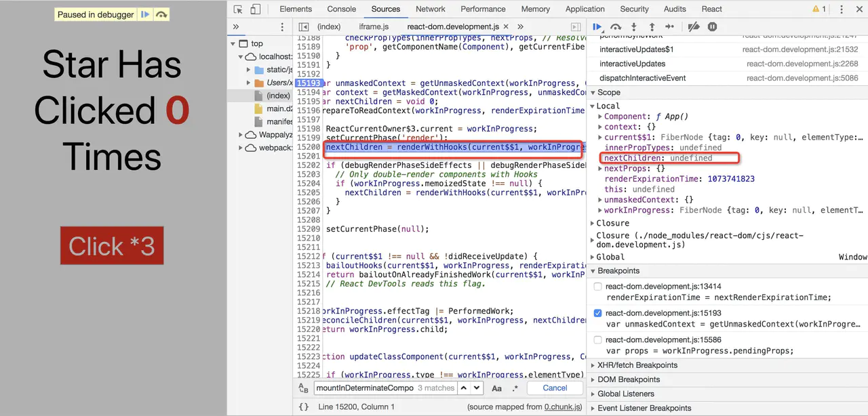Switch to the Network tab

click(x=431, y=9)
